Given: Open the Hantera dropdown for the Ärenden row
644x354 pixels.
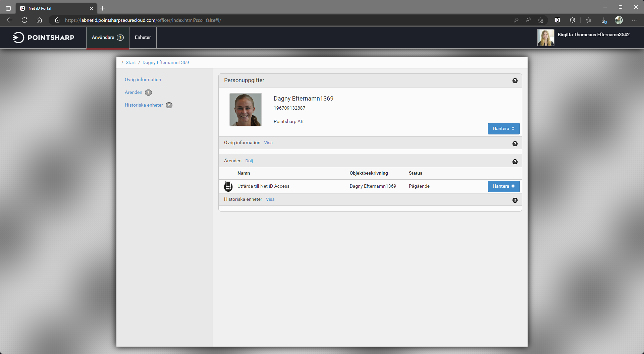Looking at the screenshot, I should (503, 186).
